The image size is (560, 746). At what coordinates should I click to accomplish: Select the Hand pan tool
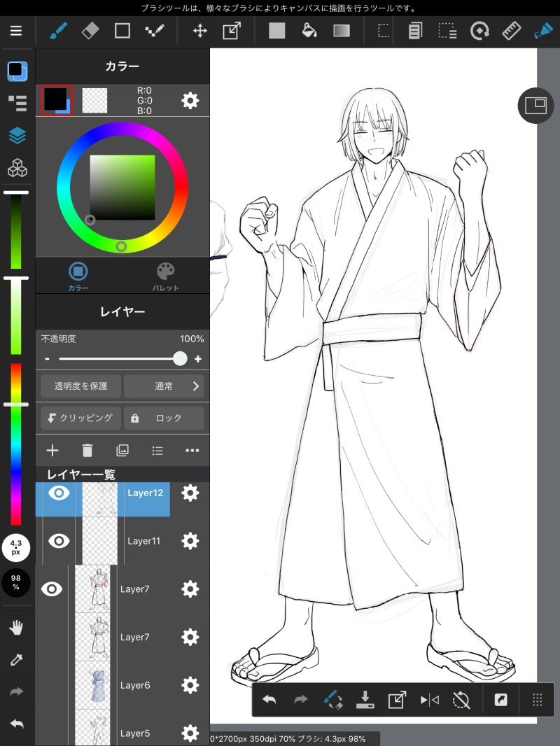[16, 628]
